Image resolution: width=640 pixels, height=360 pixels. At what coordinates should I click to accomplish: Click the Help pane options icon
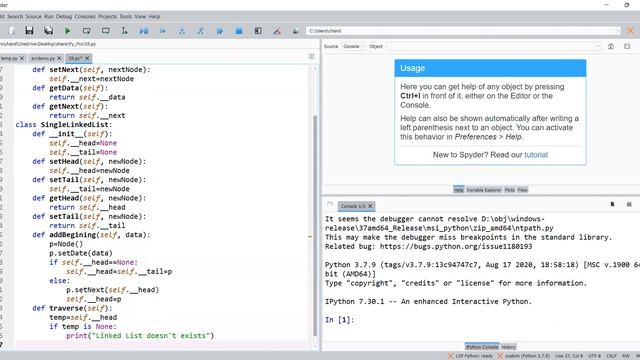coord(627,47)
